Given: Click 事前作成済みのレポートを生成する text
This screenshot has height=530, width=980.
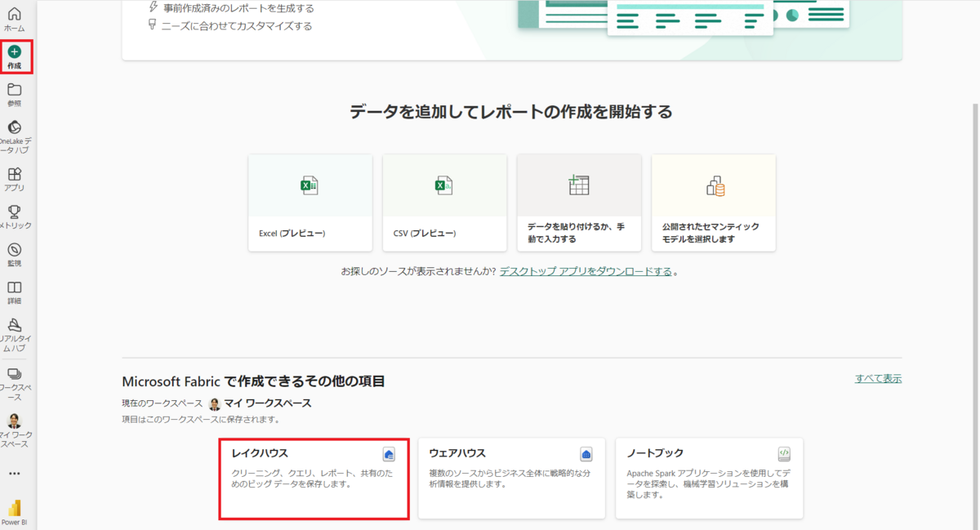Looking at the screenshot, I should tap(238, 8).
